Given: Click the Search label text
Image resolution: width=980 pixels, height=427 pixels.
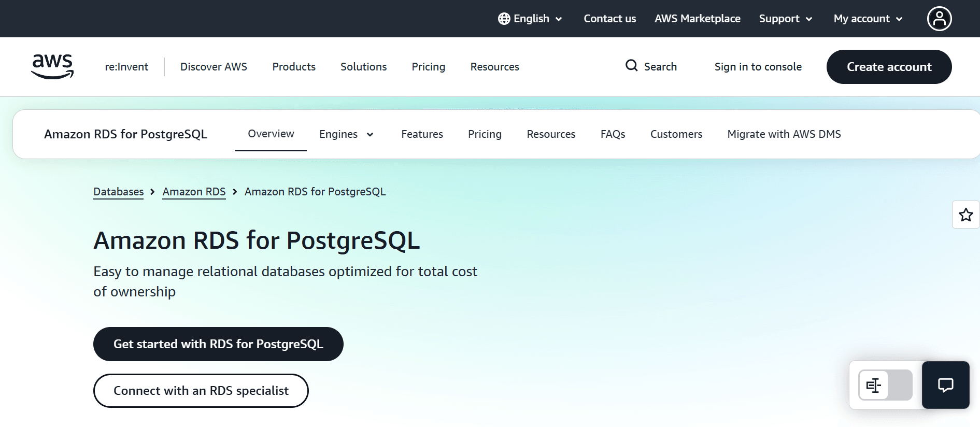Looking at the screenshot, I should tap(660, 67).
